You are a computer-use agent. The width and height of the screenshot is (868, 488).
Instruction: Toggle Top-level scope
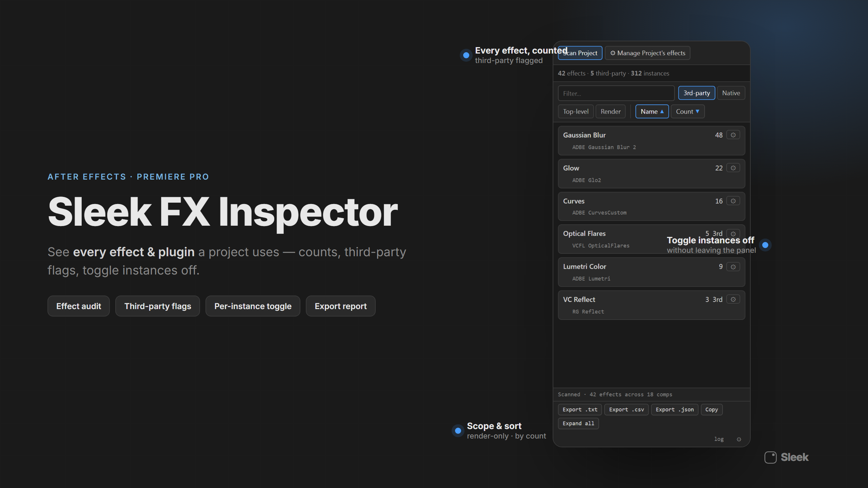pyautogui.click(x=576, y=111)
